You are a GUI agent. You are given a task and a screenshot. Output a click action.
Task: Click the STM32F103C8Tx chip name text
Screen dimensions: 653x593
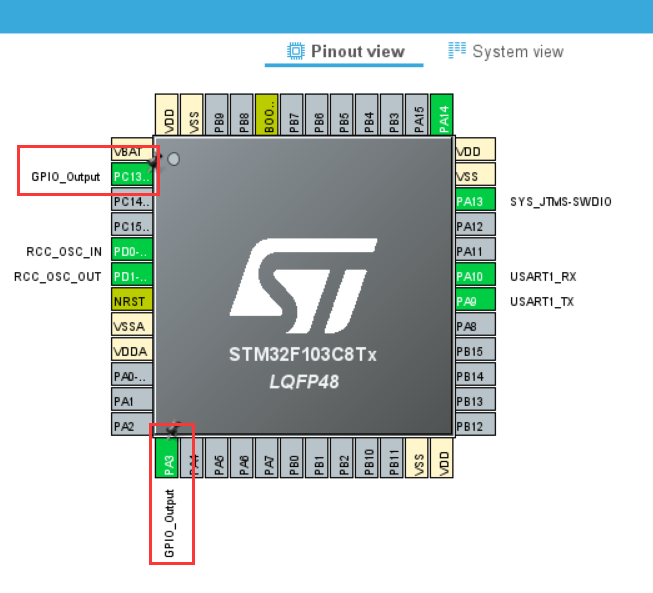point(303,355)
